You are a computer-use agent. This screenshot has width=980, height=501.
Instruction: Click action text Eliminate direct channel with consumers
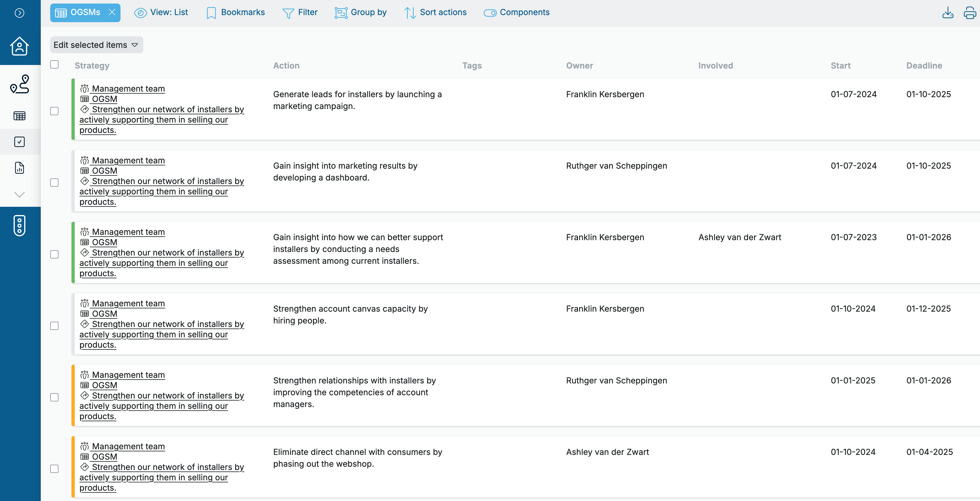point(358,458)
